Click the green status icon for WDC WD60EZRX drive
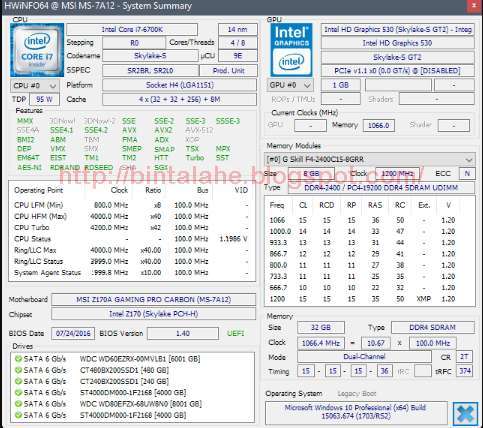Viewport: 483px width, 428px height. click(x=18, y=359)
